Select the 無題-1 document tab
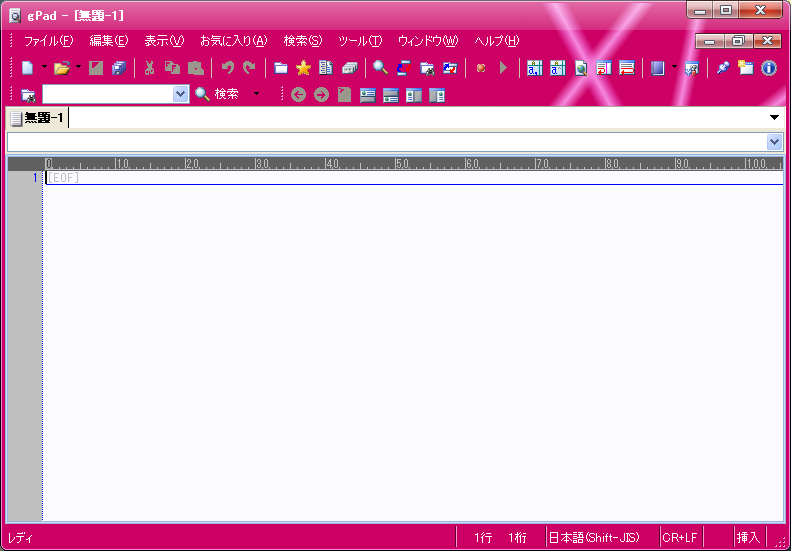The image size is (791, 551). point(38,119)
